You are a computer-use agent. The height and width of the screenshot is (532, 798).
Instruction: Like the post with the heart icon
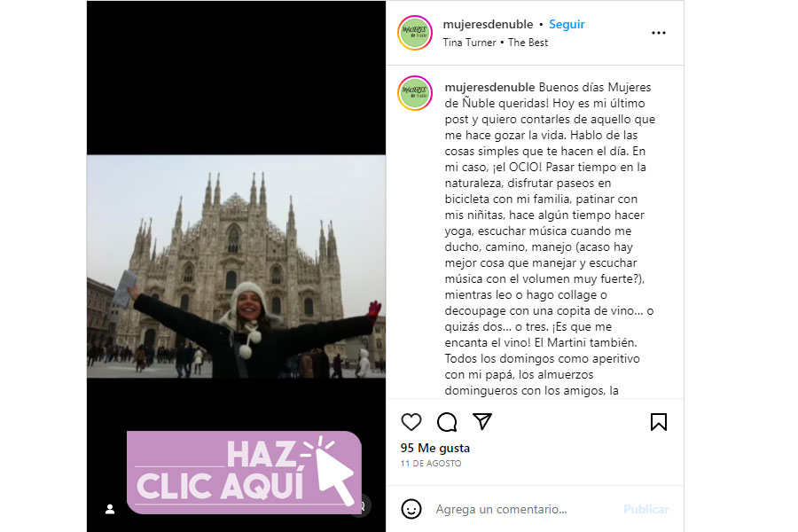411,422
